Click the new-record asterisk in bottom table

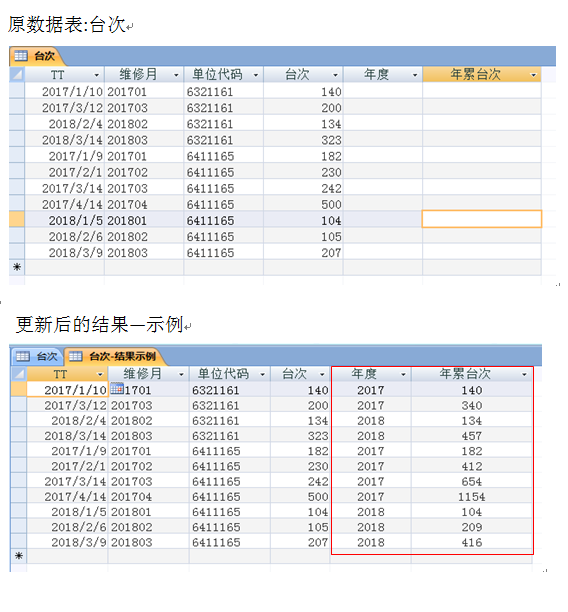(19, 556)
